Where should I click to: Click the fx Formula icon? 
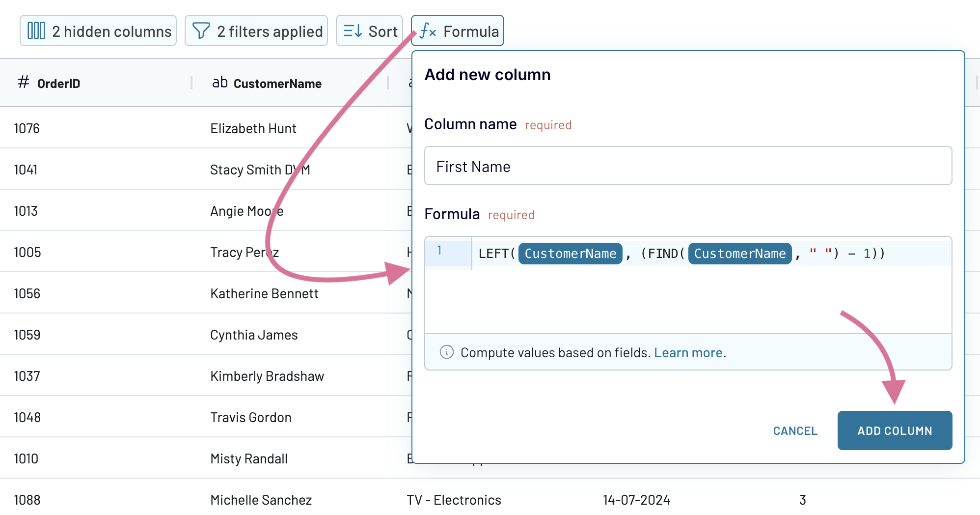pyautogui.click(x=427, y=30)
